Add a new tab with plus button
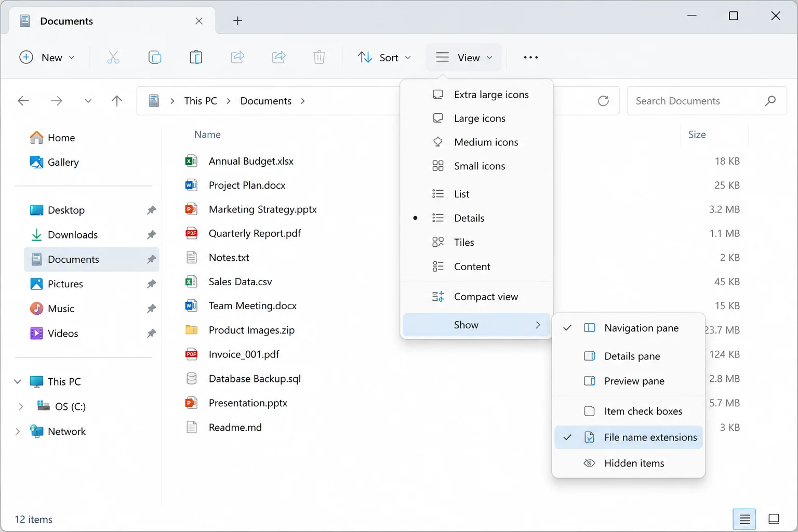Viewport: 798px width, 532px height. 237,21
